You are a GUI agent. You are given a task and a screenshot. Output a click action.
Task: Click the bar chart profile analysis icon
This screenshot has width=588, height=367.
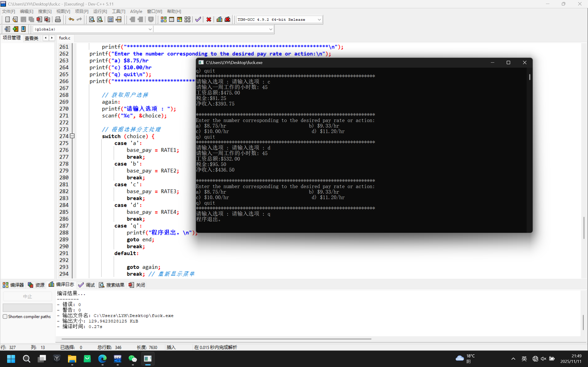[219, 19]
